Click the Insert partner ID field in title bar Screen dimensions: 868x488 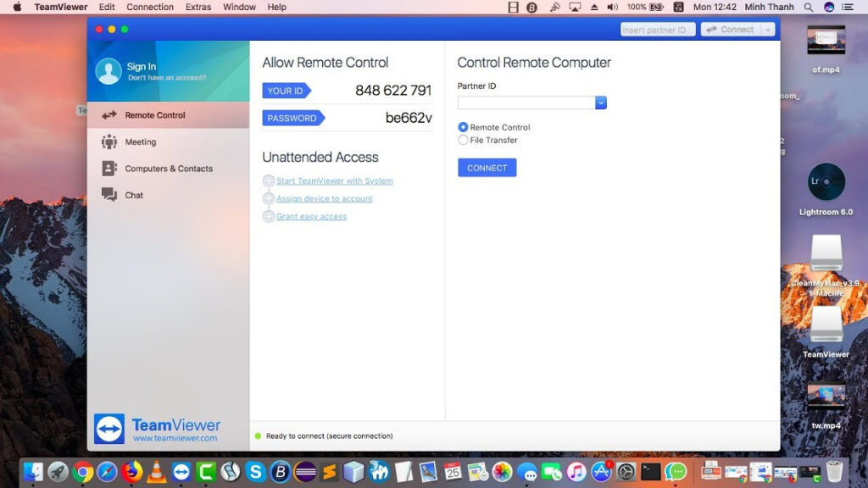pos(658,30)
